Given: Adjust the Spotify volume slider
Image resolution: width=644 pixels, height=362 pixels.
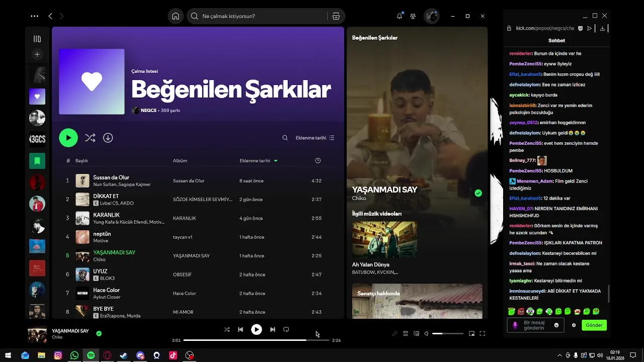Looking at the screenshot, I should [448, 333].
